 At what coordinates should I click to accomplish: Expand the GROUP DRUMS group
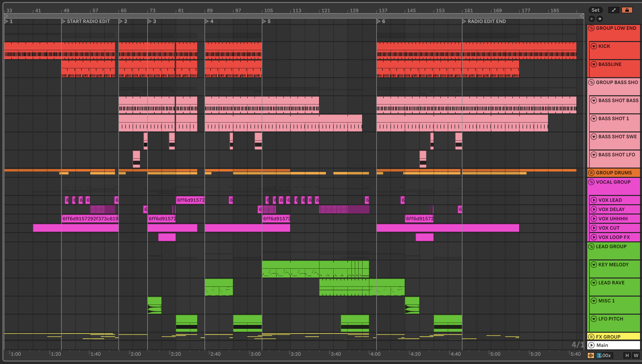[x=591, y=173]
